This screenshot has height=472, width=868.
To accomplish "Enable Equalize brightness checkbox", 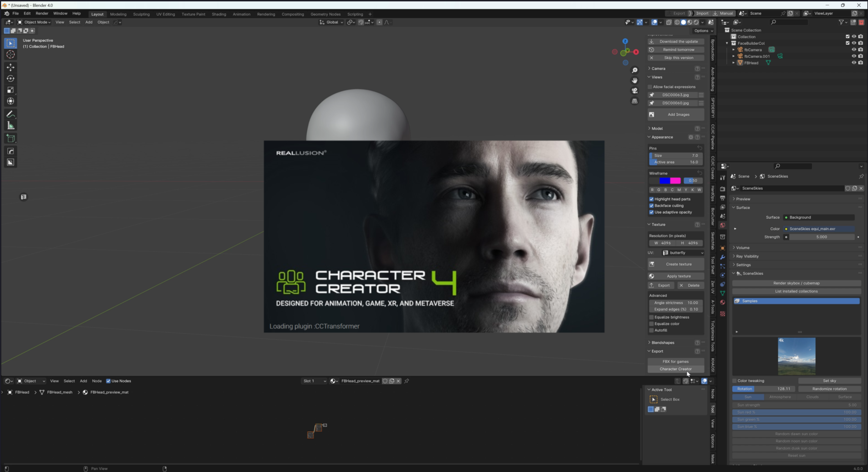I will point(651,317).
